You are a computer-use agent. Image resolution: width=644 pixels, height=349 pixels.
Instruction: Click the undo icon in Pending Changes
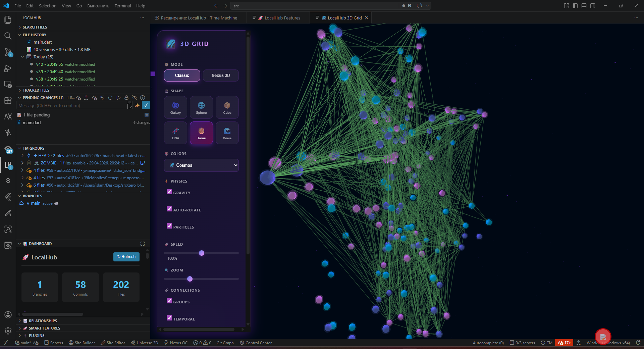(102, 98)
